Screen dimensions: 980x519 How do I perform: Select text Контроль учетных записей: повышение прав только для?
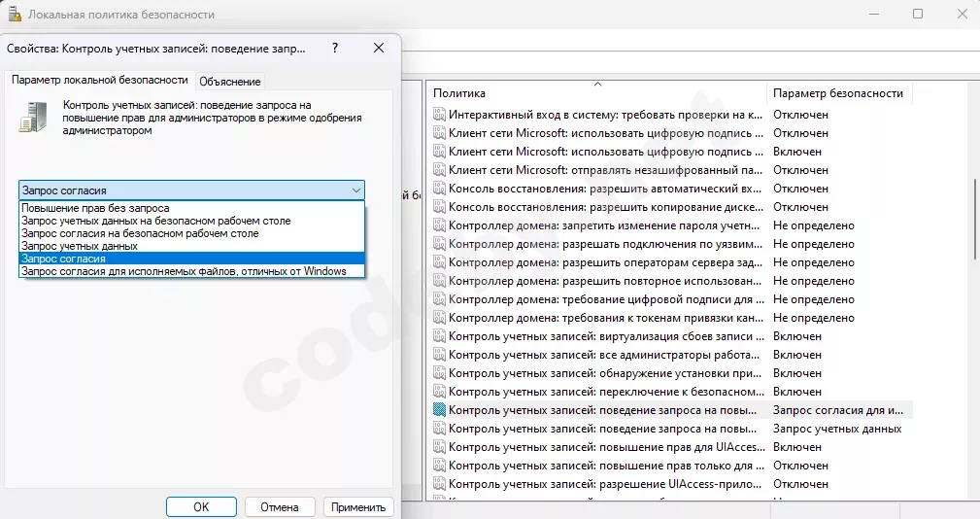tap(606, 466)
